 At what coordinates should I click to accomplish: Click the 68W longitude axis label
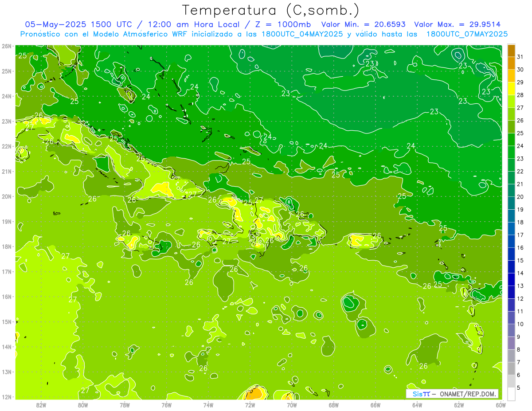coord(333,405)
